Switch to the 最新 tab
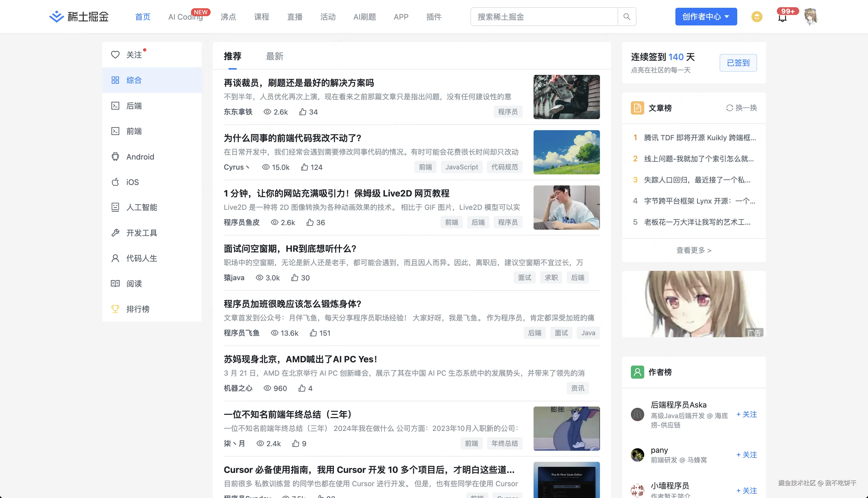 click(x=275, y=57)
